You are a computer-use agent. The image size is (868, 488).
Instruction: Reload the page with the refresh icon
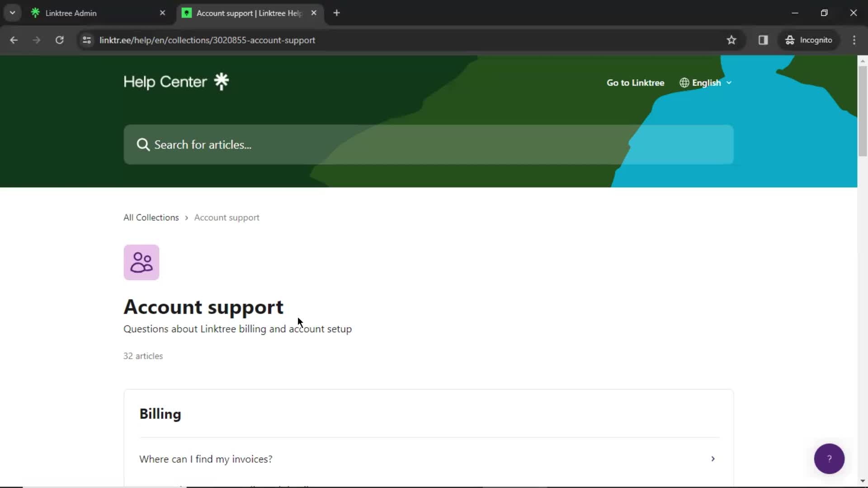59,40
